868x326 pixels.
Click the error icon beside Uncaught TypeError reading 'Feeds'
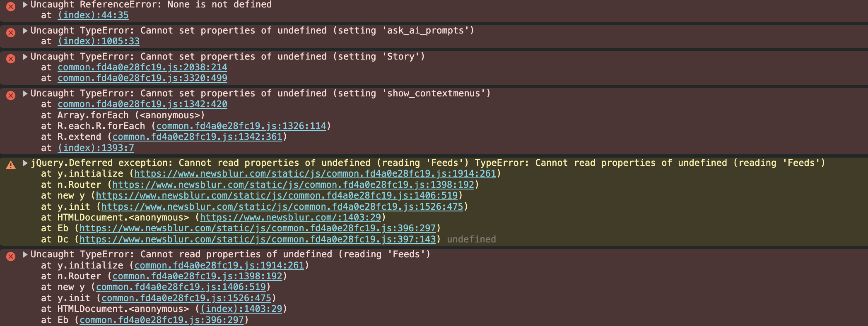click(11, 256)
